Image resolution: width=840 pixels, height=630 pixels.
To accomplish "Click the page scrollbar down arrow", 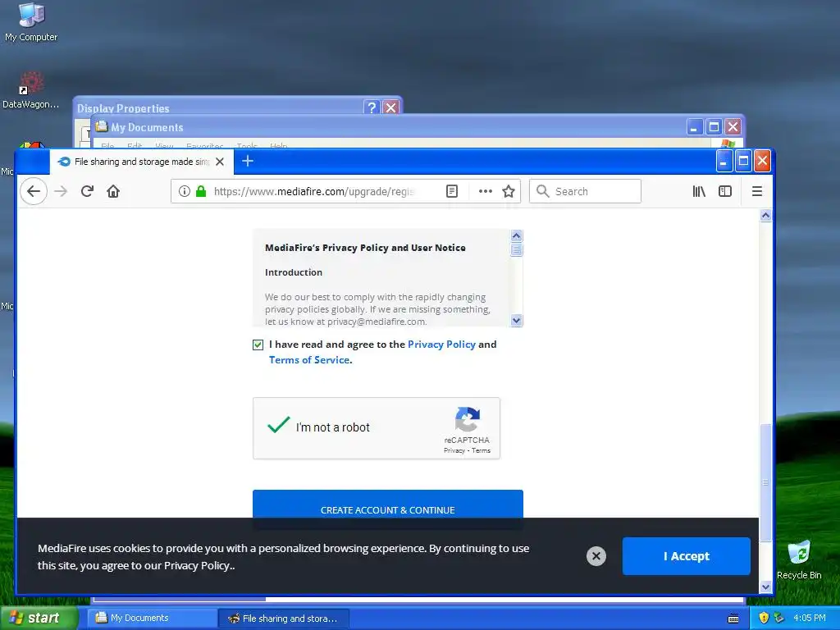I will click(x=765, y=587).
